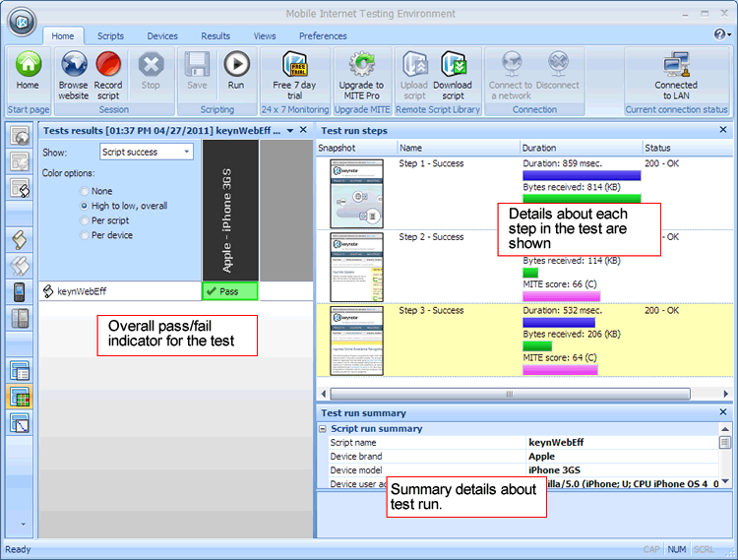Click the Step 3 duration blue bar
The width and height of the screenshot is (738, 560).
point(559,323)
